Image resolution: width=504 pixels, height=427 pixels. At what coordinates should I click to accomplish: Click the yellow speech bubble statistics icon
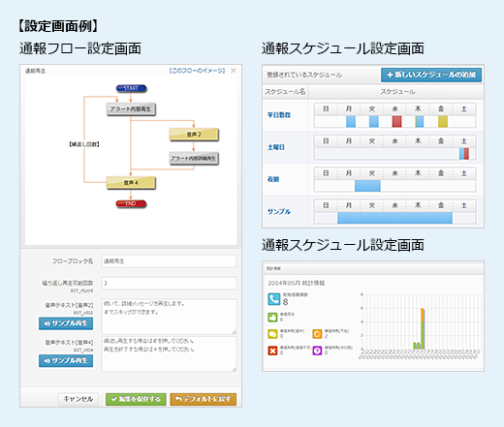pyautogui.click(x=272, y=334)
